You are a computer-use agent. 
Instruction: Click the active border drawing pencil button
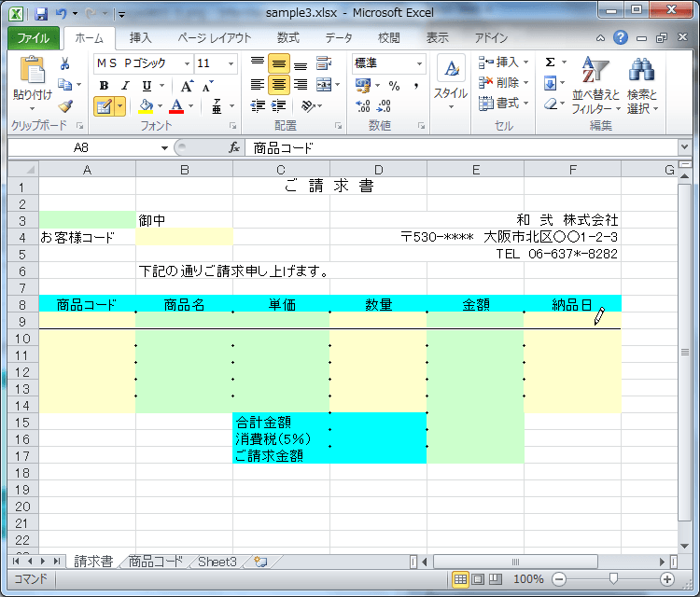click(x=104, y=106)
